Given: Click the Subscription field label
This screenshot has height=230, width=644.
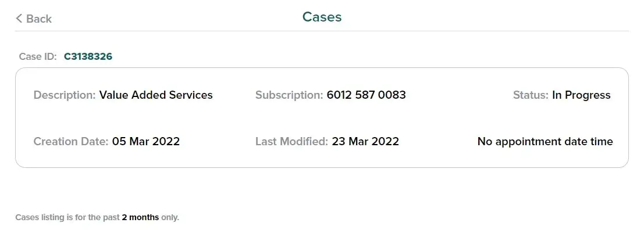Looking at the screenshot, I should pos(289,95).
